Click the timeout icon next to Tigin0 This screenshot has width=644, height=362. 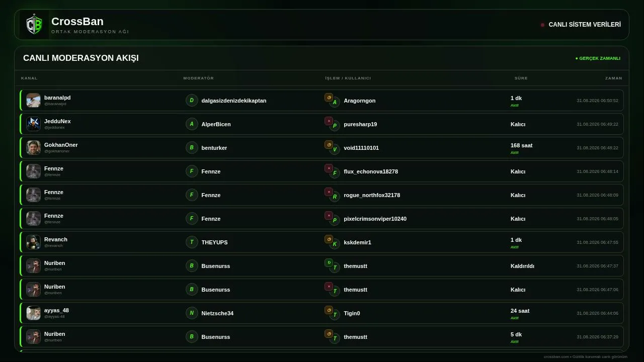[x=329, y=310]
